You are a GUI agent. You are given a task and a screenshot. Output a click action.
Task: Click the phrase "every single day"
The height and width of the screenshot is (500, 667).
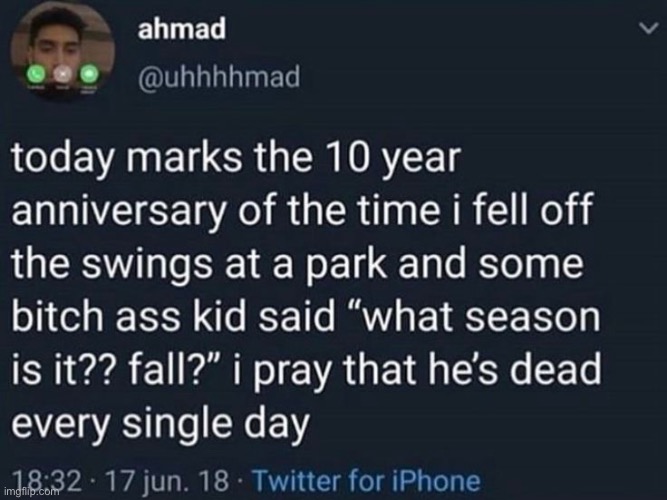coord(161,419)
